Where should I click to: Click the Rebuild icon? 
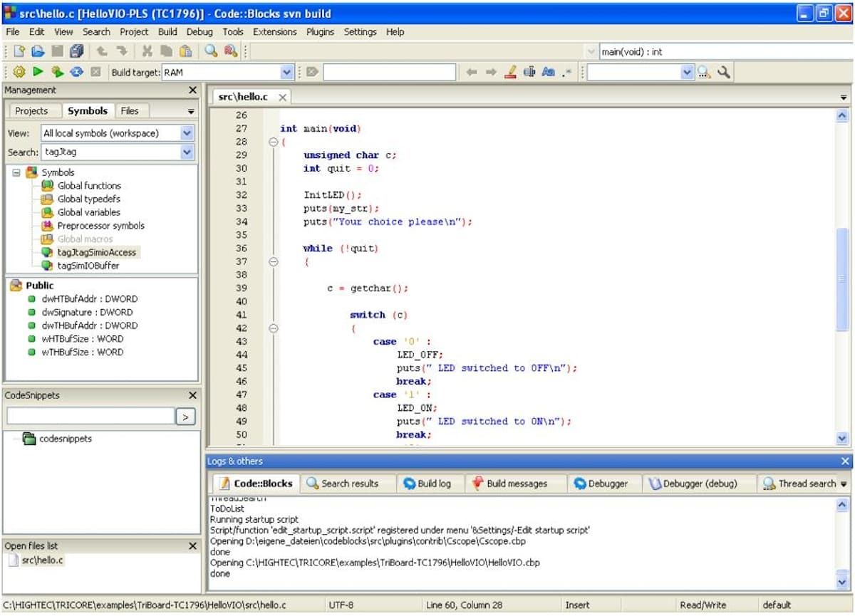76,72
